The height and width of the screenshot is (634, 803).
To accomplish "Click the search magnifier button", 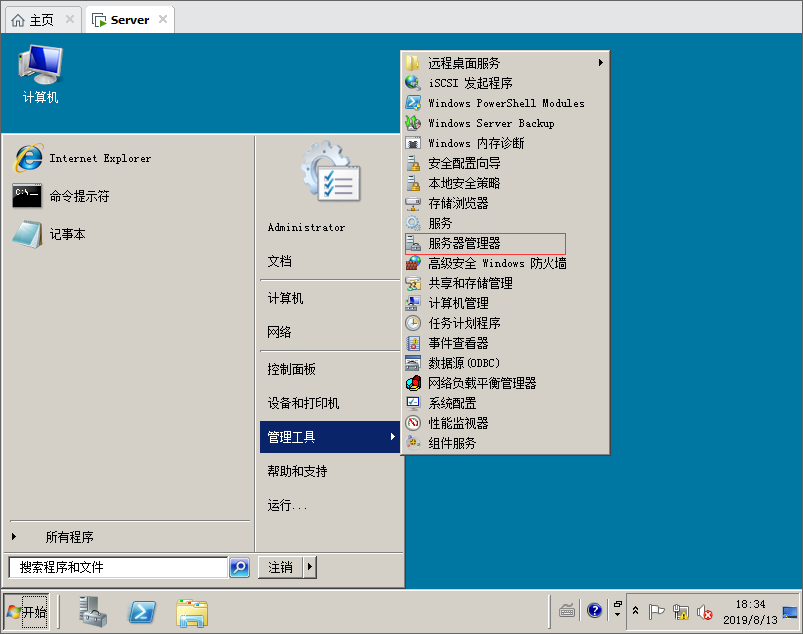I will tap(239, 568).
